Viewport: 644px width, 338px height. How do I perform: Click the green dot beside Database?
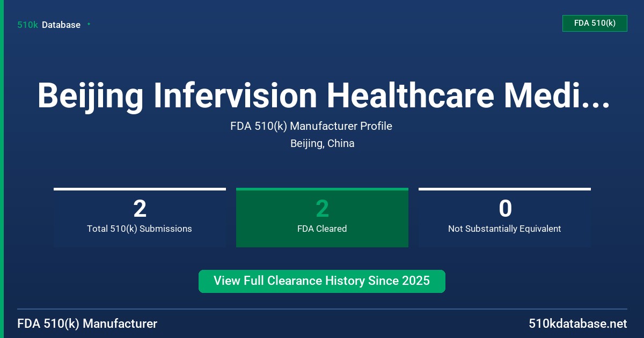click(89, 24)
